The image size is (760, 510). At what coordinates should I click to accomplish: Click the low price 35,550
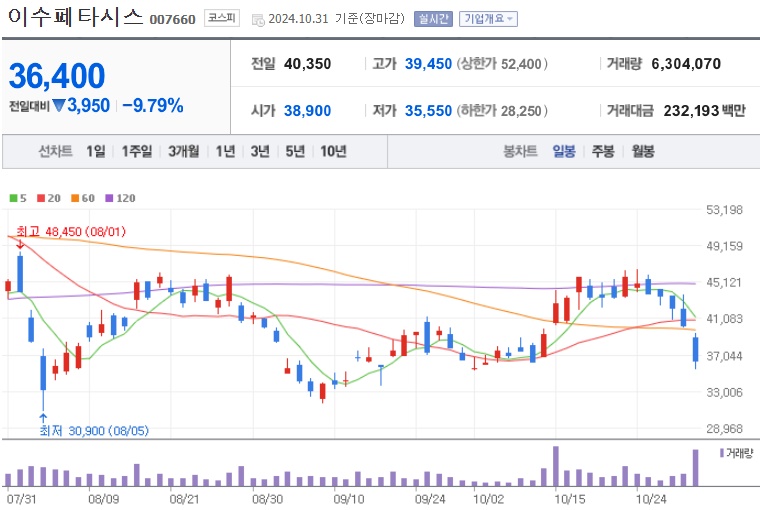[428, 111]
